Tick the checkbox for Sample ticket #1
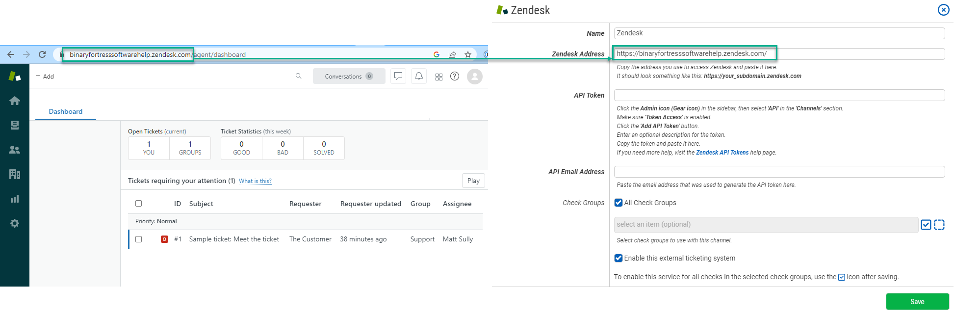This screenshot has height=315, width=980. point(138,239)
